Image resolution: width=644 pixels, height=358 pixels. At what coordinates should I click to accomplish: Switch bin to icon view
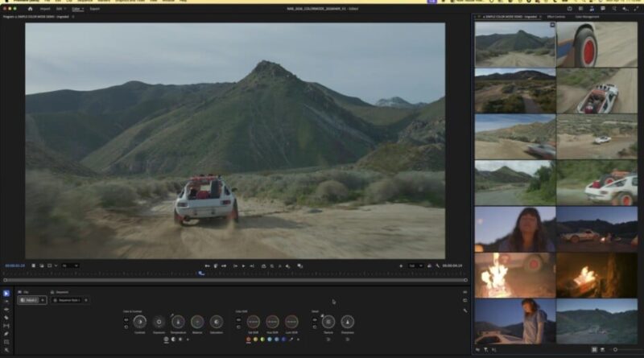(x=594, y=350)
